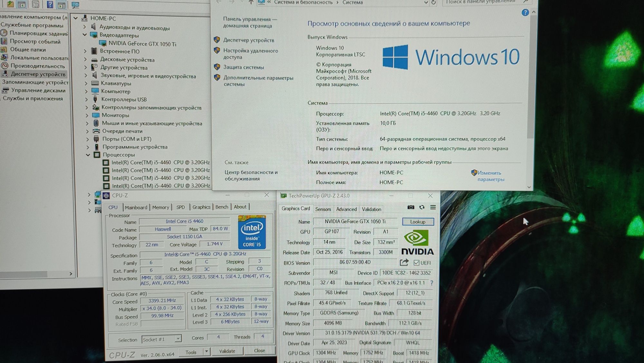This screenshot has width=644, height=363.
Task: Open the Tools dropdown arrow in CPU-Z
Action: (207, 351)
